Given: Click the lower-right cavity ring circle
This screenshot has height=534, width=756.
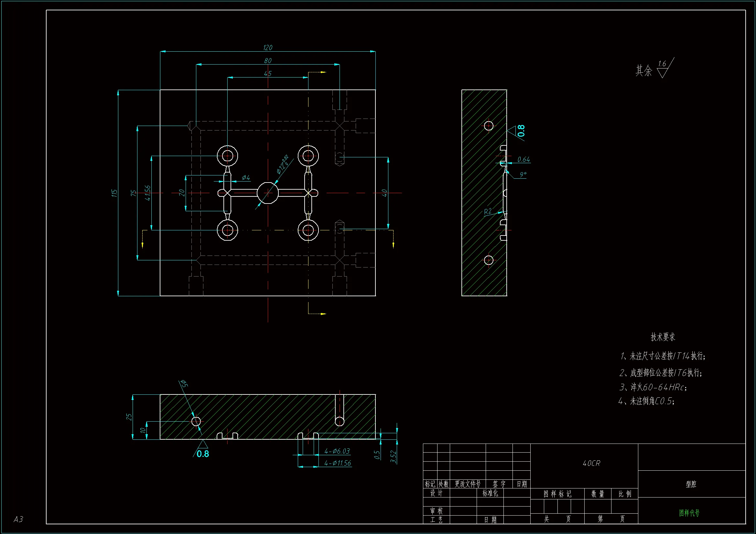Looking at the screenshot, I should point(308,230).
